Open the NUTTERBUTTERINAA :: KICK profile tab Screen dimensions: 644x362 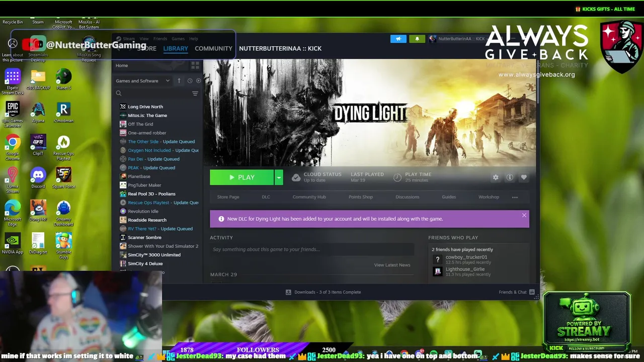280,49
